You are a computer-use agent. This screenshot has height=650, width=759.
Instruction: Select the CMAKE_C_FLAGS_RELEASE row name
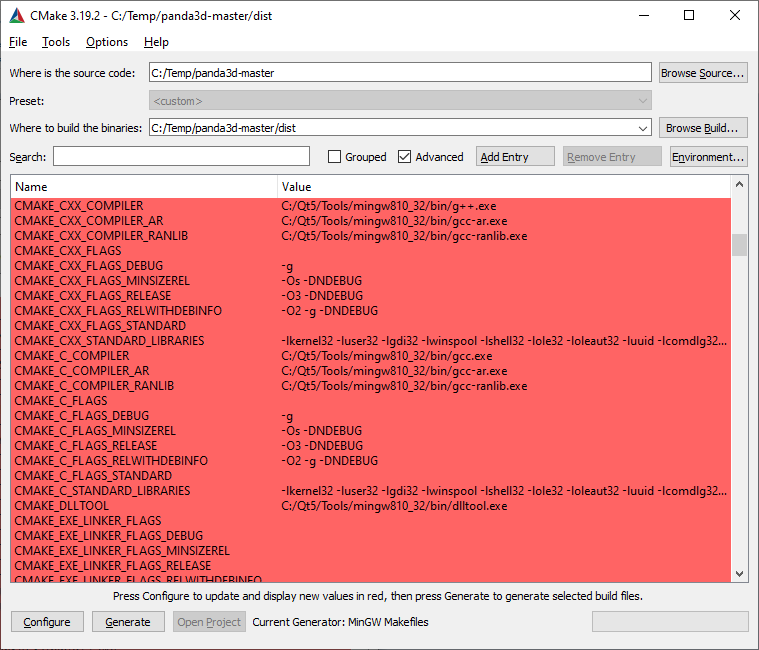point(86,446)
